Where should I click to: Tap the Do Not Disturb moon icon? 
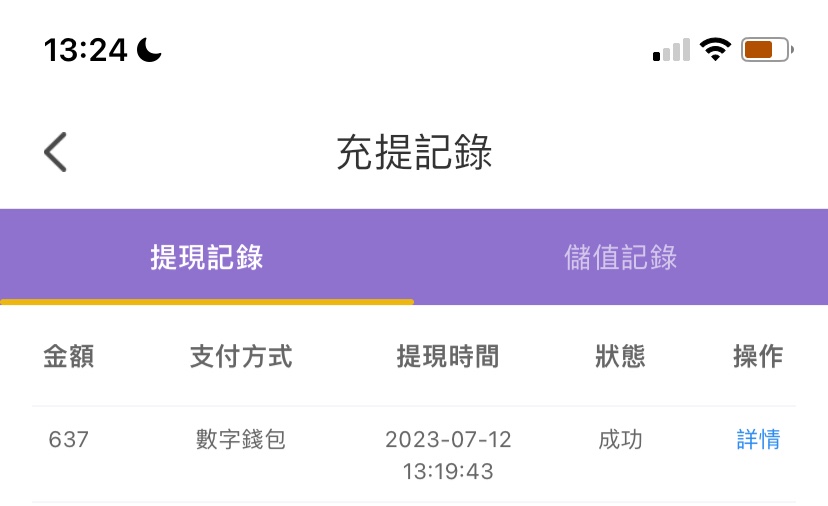coord(150,50)
